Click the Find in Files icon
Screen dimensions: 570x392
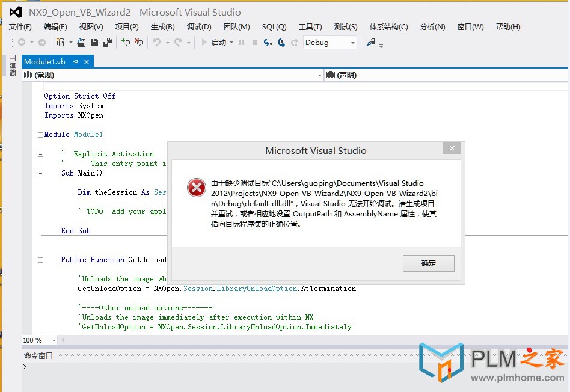click(x=371, y=43)
